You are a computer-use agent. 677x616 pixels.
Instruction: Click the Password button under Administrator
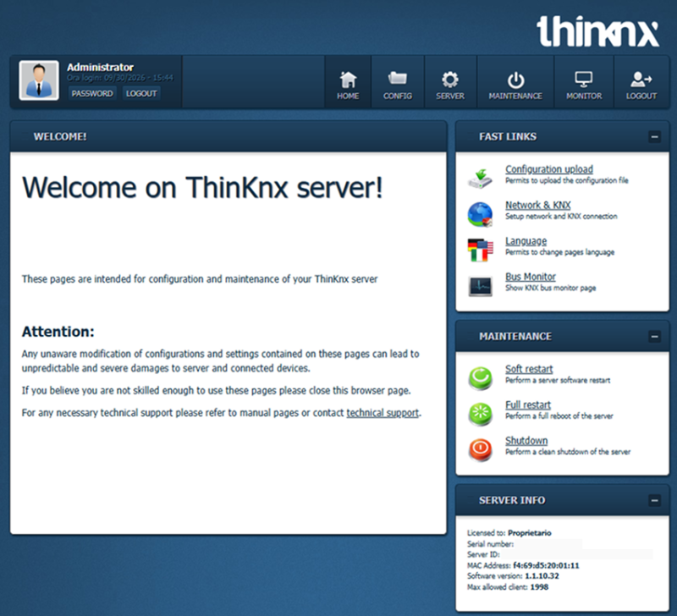pyautogui.click(x=92, y=93)
